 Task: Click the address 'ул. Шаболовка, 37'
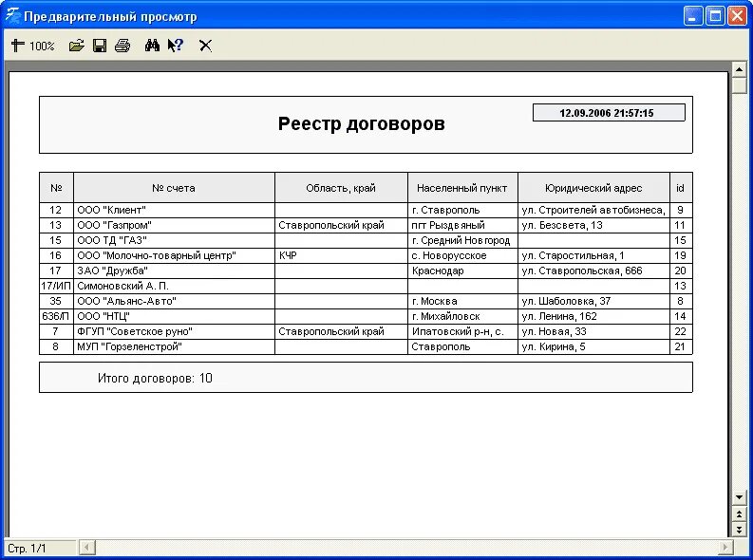[593, 301]
